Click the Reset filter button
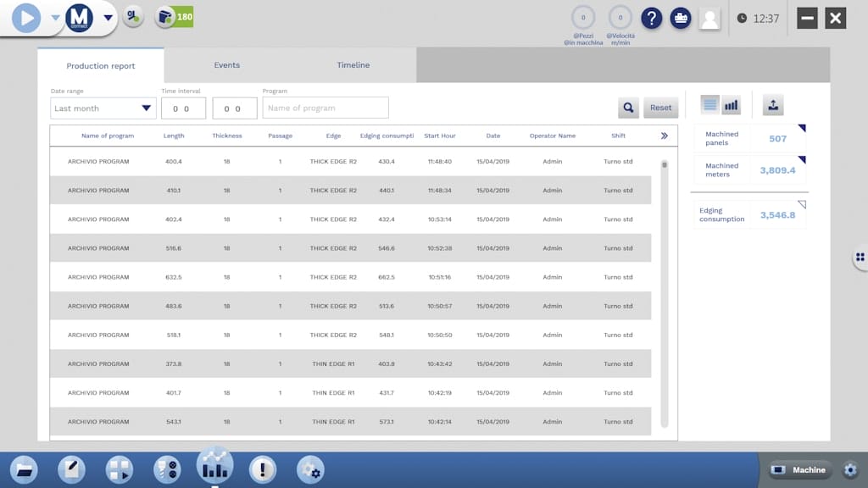Screen dimensions: 868x488 point(660,108)
